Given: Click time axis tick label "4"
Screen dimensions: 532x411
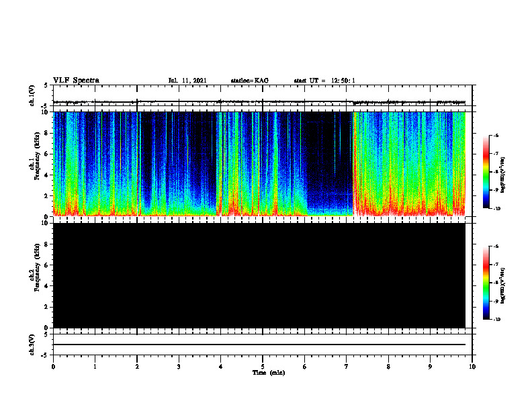Looking at the screenshot, I should (x=221, y=367).
